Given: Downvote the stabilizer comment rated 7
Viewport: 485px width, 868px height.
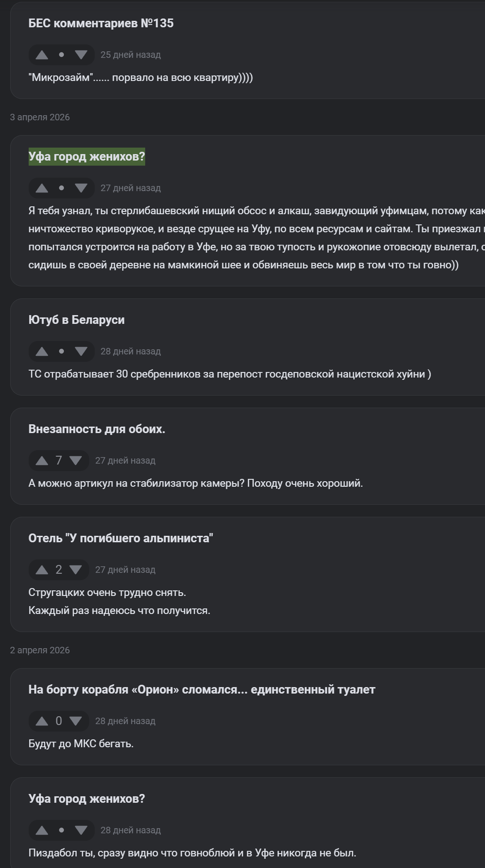Looking at the screenshot, I should [x=75, y=461].
